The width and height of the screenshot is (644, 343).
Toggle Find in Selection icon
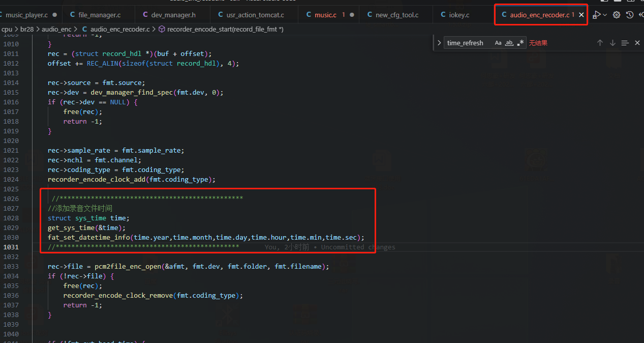[625, 43]
